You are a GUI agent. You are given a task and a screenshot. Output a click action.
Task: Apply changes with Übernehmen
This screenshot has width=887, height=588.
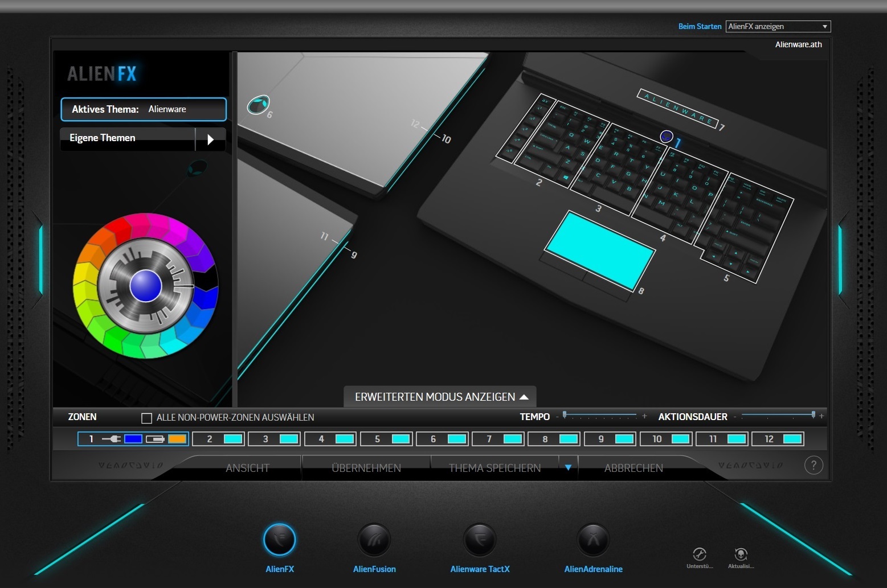point(366,468)
